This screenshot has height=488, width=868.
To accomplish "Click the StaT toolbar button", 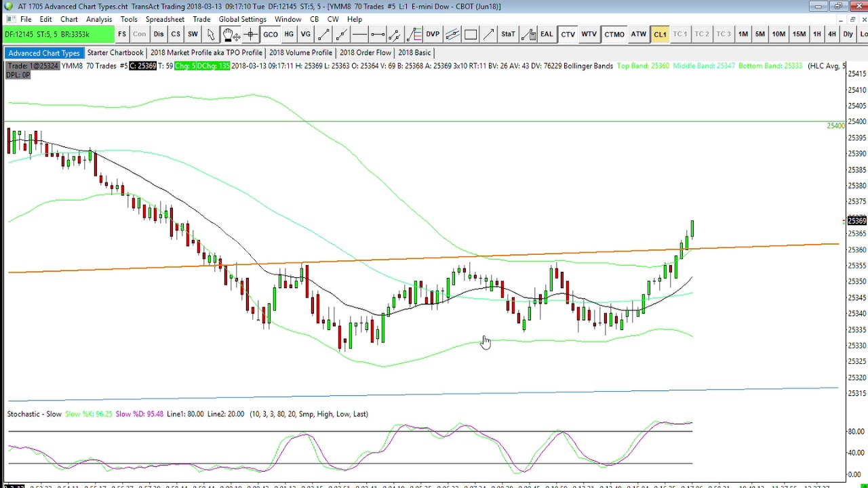I will 508,34.
